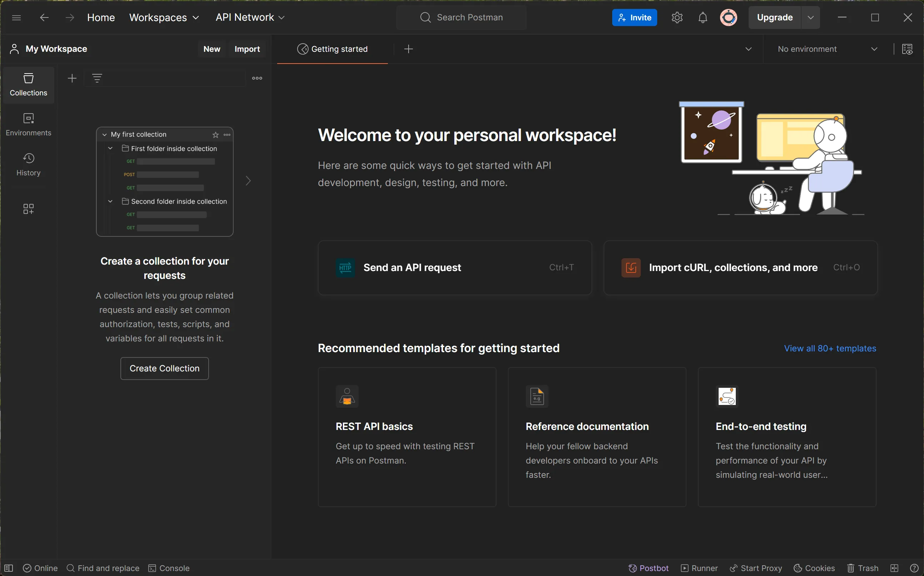Viewport: 924px width, 576px height.
Task: Open the hamburger menu icon
Action: coord(16,17)
